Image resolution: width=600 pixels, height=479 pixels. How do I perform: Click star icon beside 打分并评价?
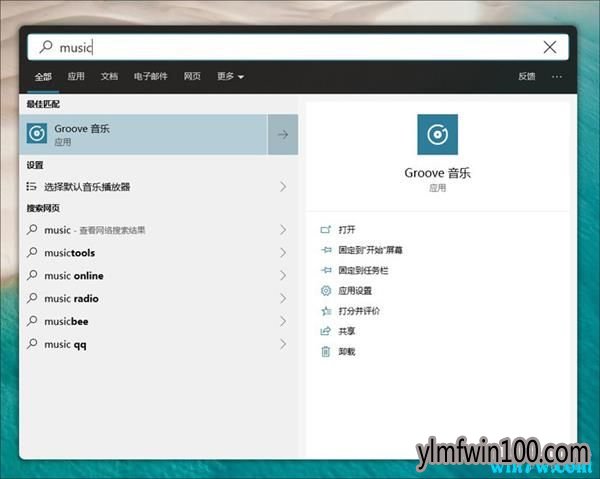point(326,311)
